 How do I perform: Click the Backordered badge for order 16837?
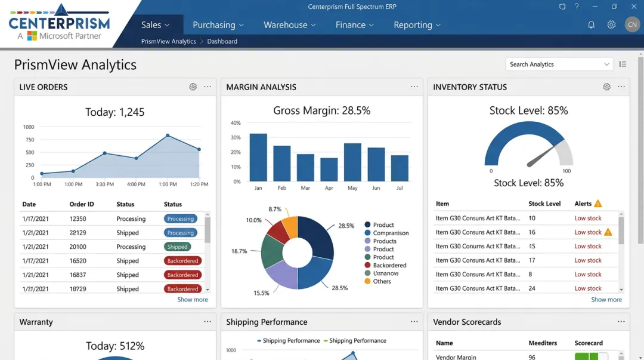tap(183, 275)
